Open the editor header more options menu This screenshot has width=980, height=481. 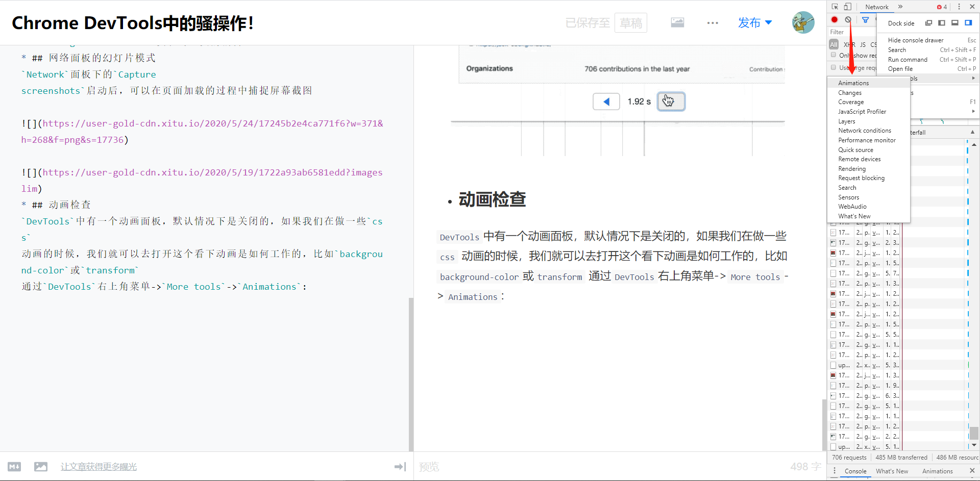(713, 23)
